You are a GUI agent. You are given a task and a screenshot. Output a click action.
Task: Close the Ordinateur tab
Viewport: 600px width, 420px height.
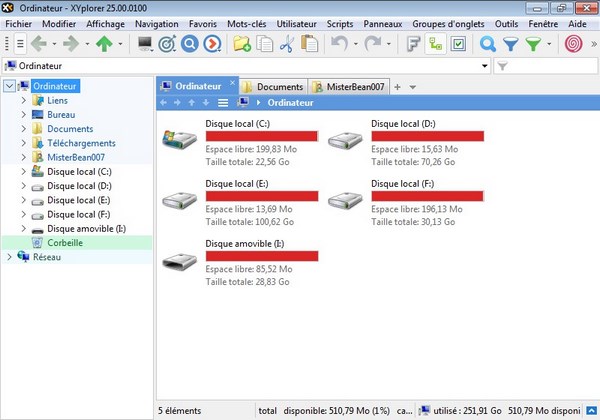[232, 83]
